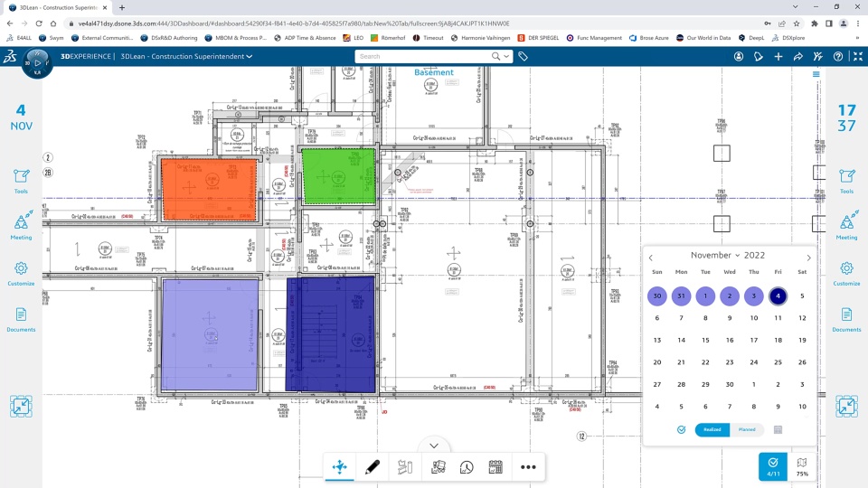Open the DER SPIEGEL bookmark
868x488 pixels.
point(538,38)
